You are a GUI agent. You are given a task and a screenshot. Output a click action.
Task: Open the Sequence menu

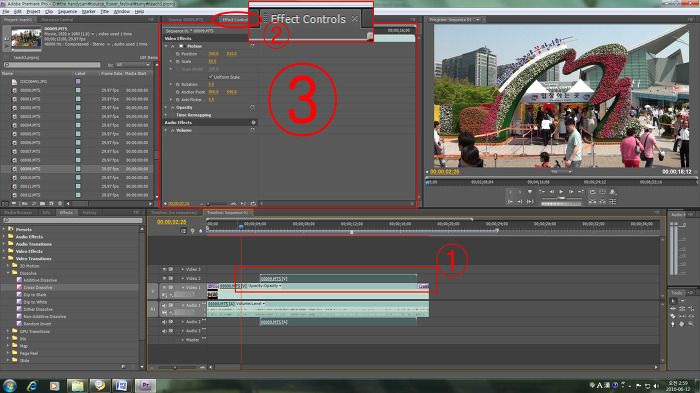coord(67,11)
